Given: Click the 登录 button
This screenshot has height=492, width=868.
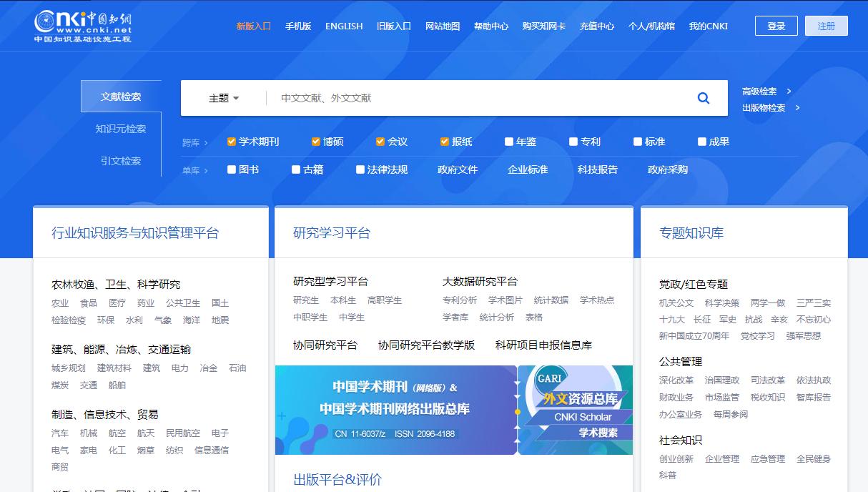Looking at the screenshot, I should click(x=776, y=26).
